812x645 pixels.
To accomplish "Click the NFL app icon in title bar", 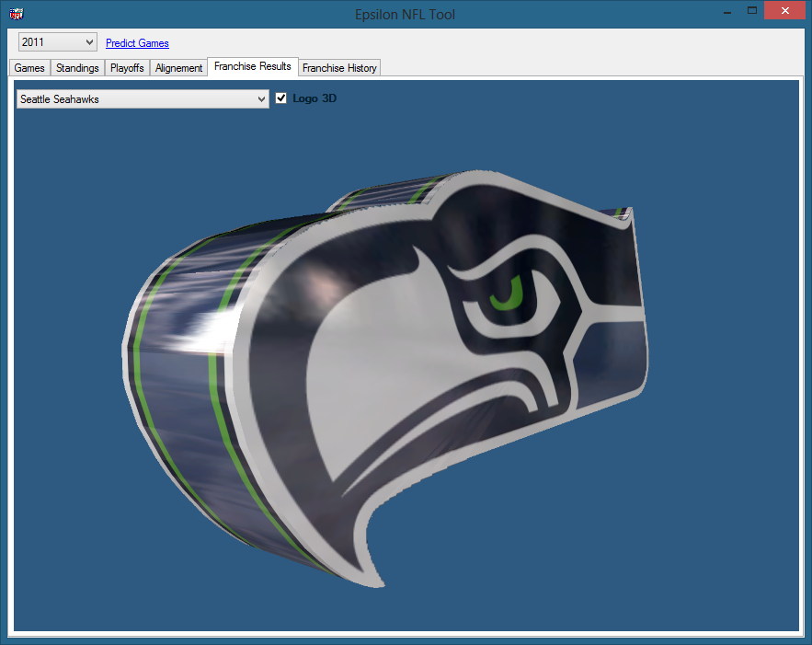I will [16, 14].
